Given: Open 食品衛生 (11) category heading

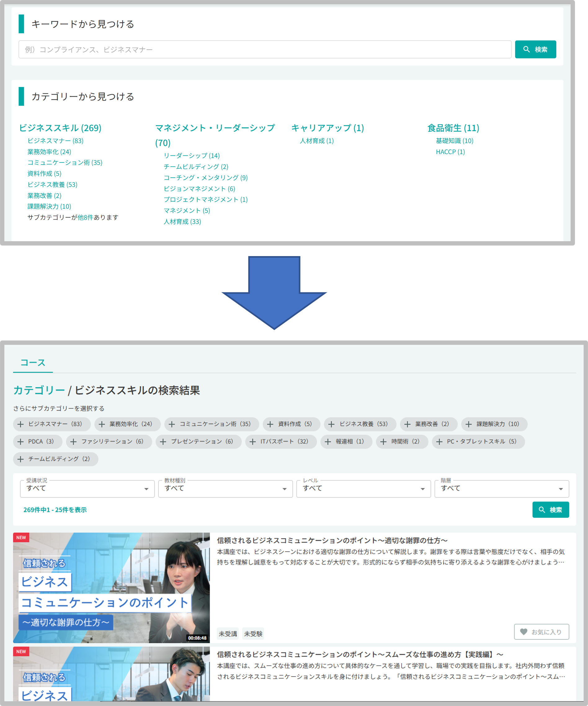Looking at the screenshot, I should 453,128.
